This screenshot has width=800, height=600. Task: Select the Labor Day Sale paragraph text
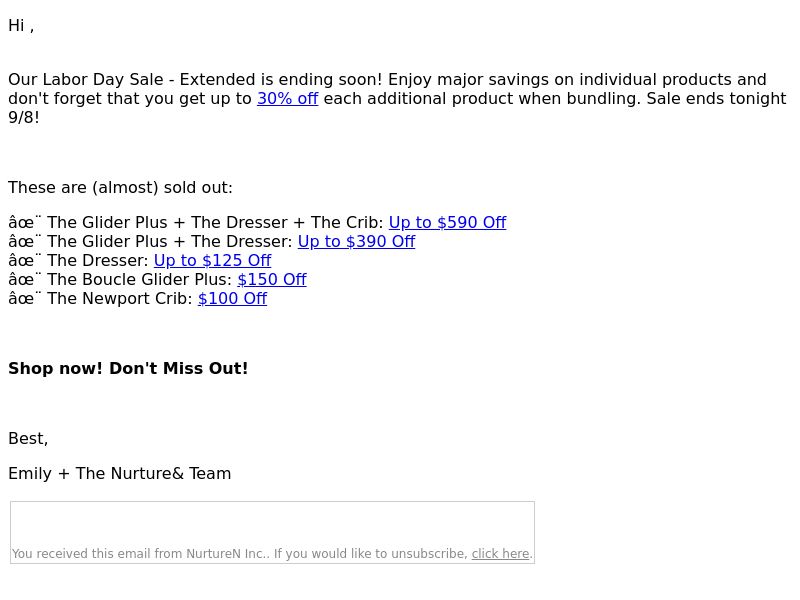click(397, 98)
